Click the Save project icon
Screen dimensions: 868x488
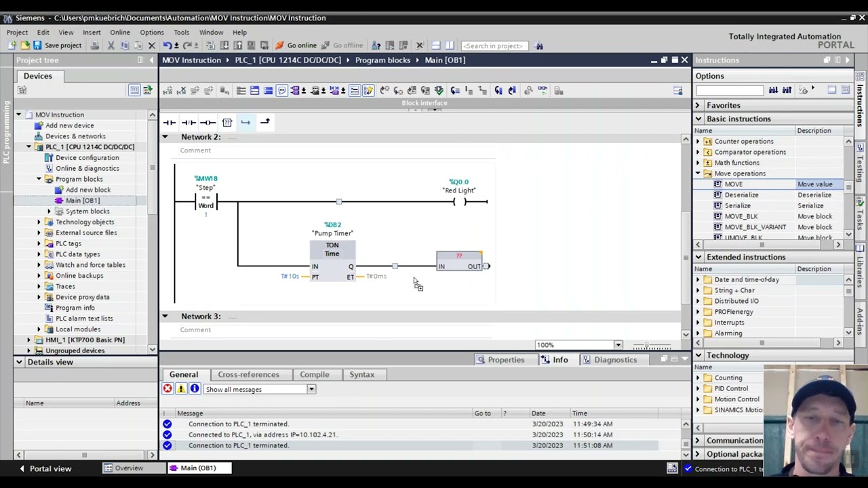(x=37, y=45)
